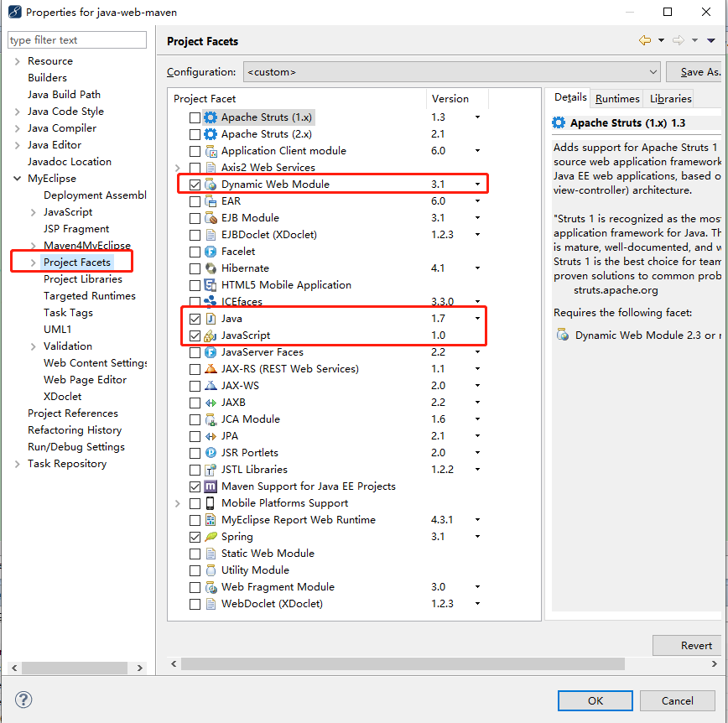Select the Details tab
Screen dimensions: 728x723
570,97
